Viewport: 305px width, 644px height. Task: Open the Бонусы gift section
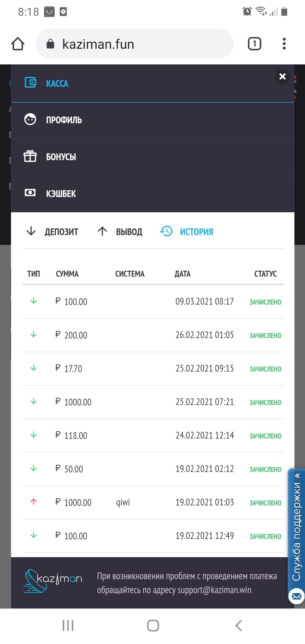pos(61,157)
